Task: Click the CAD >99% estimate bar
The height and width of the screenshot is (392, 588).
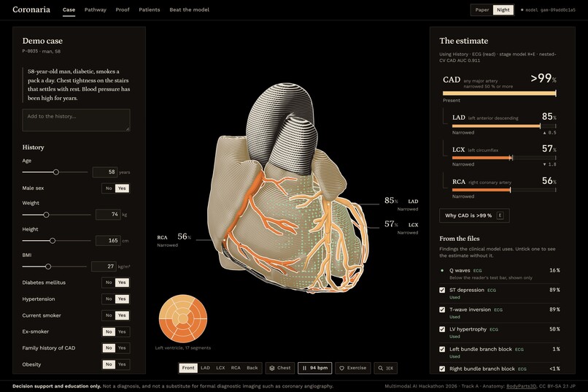Action: pos(499,93)
